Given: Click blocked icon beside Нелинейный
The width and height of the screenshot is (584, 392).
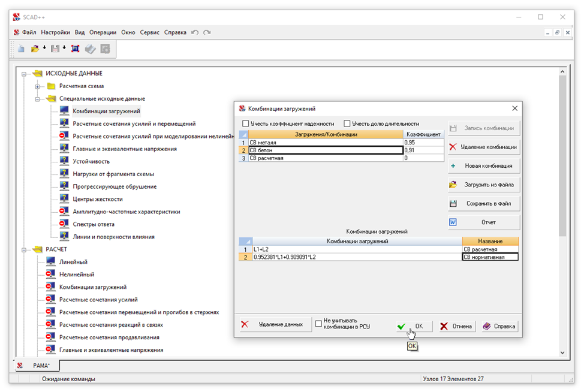Looking at the screenshot, I should tap(50, 275).
